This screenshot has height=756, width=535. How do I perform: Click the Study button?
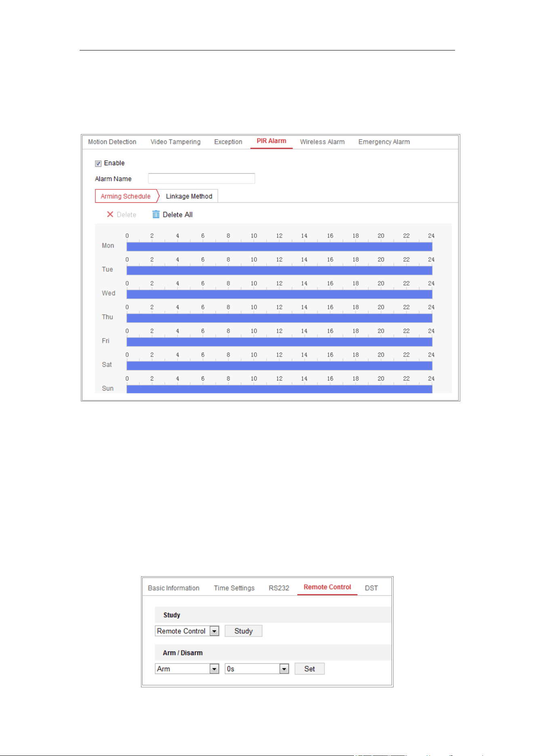click(x=243, y=631)
